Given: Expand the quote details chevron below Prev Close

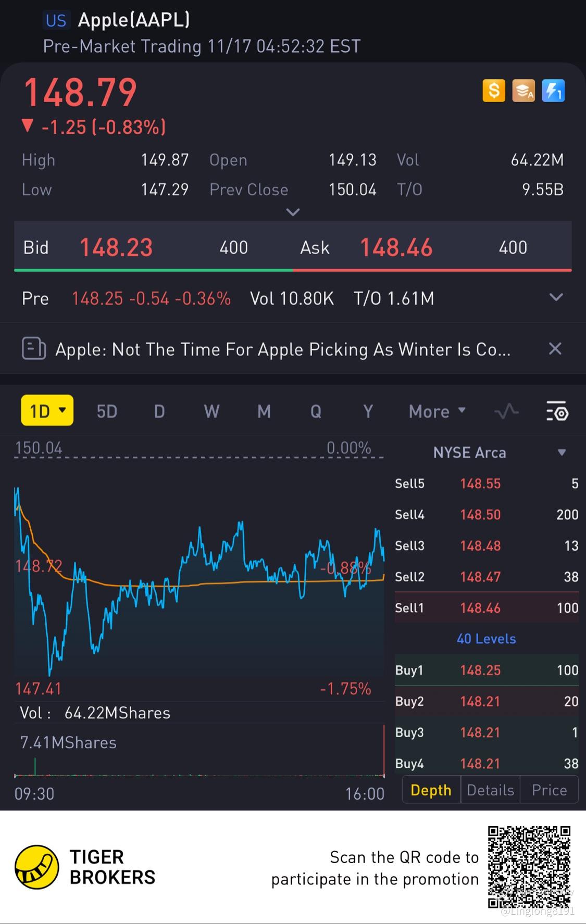Looking at the screenshot, I should pos(293,212).
